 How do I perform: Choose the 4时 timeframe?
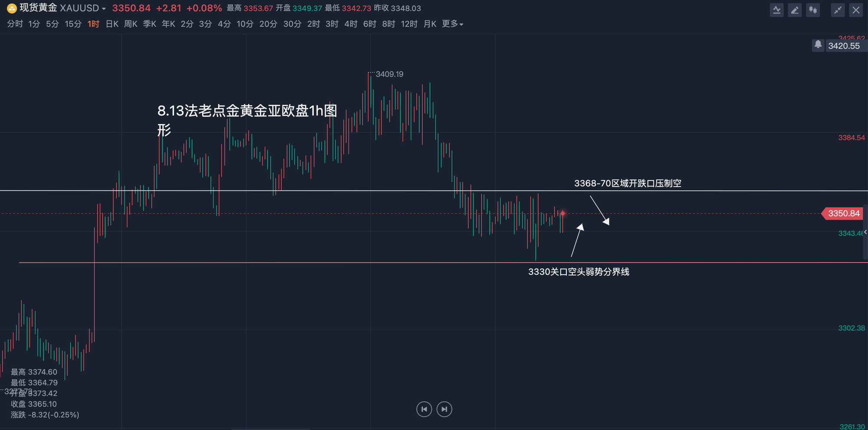(x=351, y=24)
